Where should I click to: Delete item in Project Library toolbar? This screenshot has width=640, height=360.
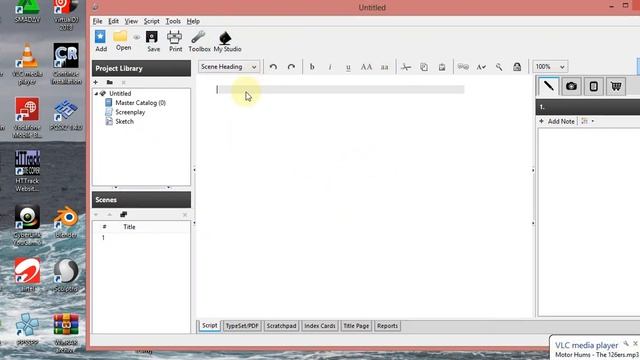click(x=124, y=82)
